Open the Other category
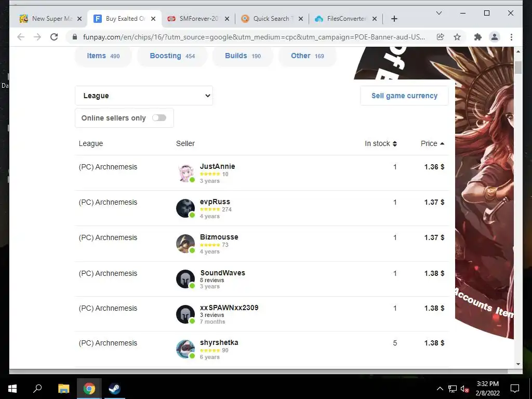Viewport: 532px width, 399px height. point(308,56)
